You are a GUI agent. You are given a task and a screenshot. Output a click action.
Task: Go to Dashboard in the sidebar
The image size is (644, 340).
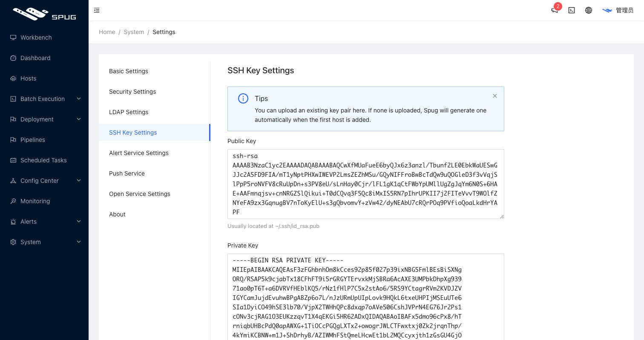click(x=44, y=58)
